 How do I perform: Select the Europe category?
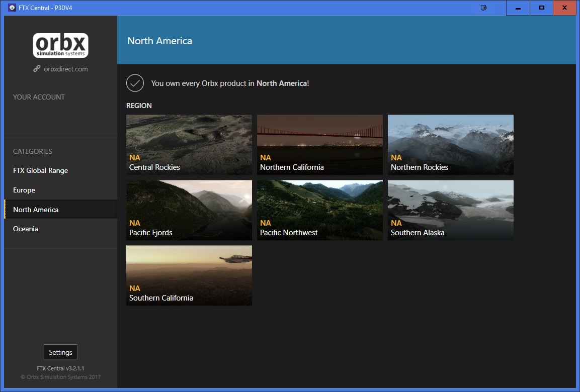[x=61, y=190]
